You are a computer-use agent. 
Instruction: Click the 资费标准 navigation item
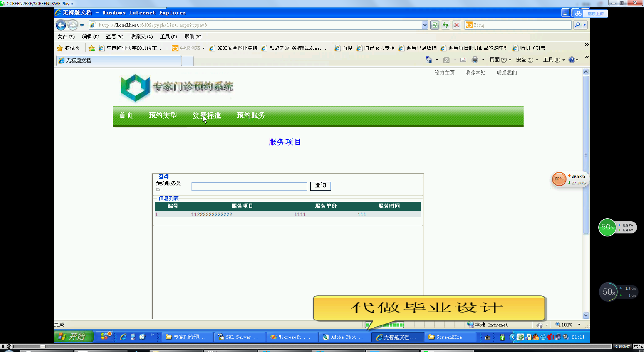pos(207,115)
